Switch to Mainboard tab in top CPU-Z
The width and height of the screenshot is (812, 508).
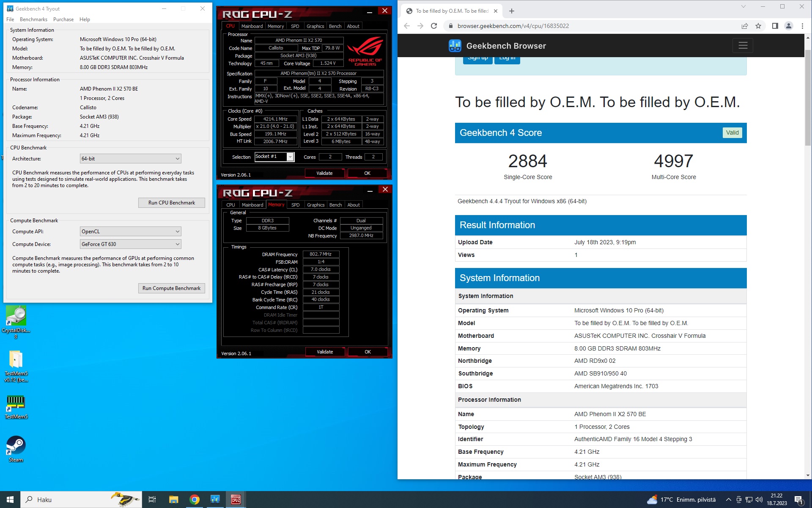[x=252, y=26]
